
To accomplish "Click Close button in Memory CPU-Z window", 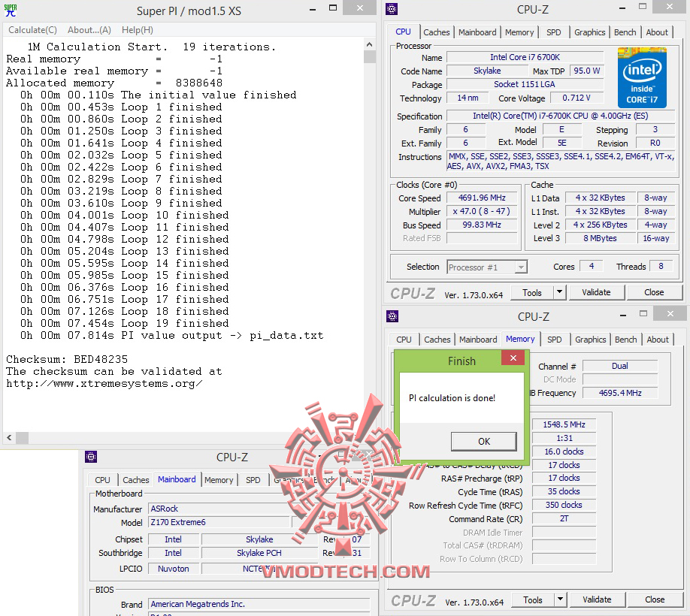I will click(x=655, y=599).
